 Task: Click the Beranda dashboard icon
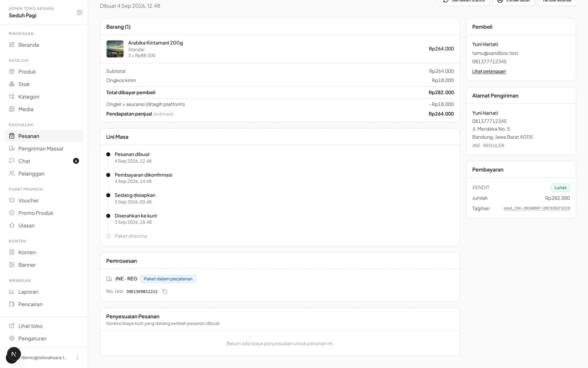pos(12,45)
